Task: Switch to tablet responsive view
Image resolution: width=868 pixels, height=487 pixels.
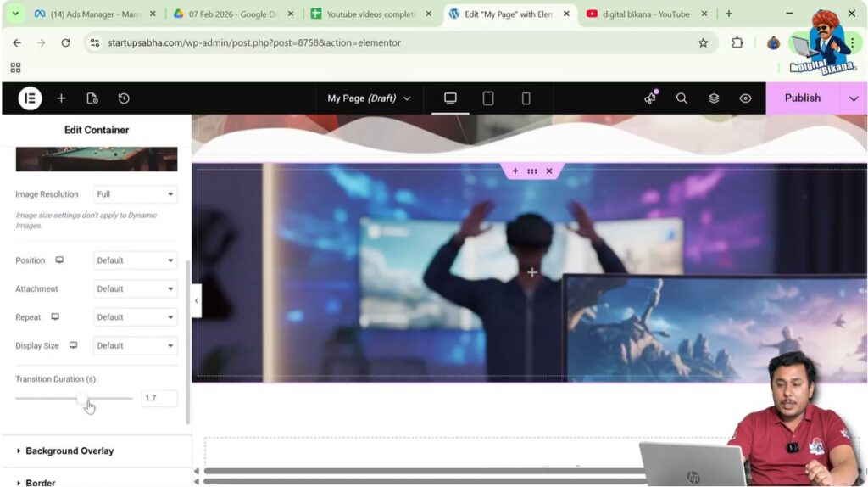Action: [x=488, y=98]
